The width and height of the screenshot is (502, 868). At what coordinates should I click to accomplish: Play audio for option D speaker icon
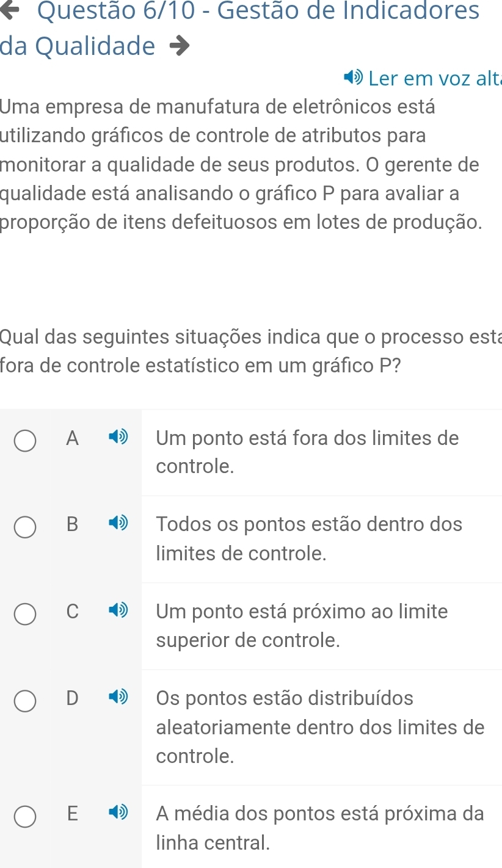pyautogui.click(x=118, y=698)
